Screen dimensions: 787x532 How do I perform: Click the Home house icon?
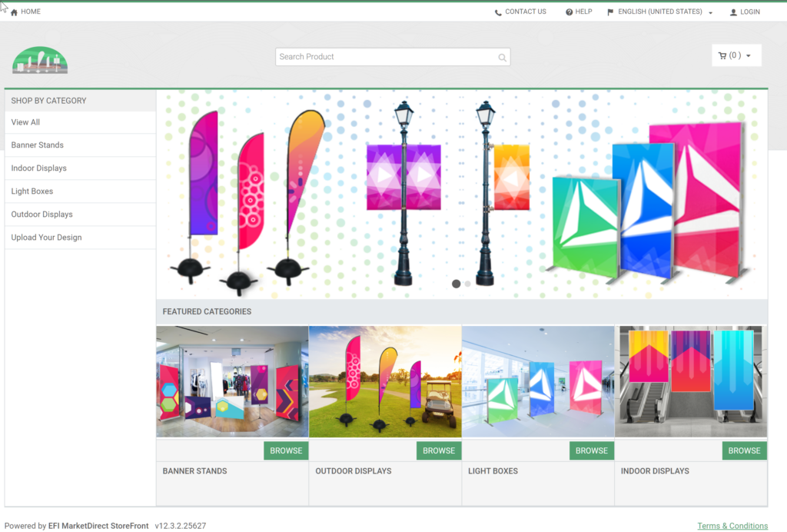[14, 12]
